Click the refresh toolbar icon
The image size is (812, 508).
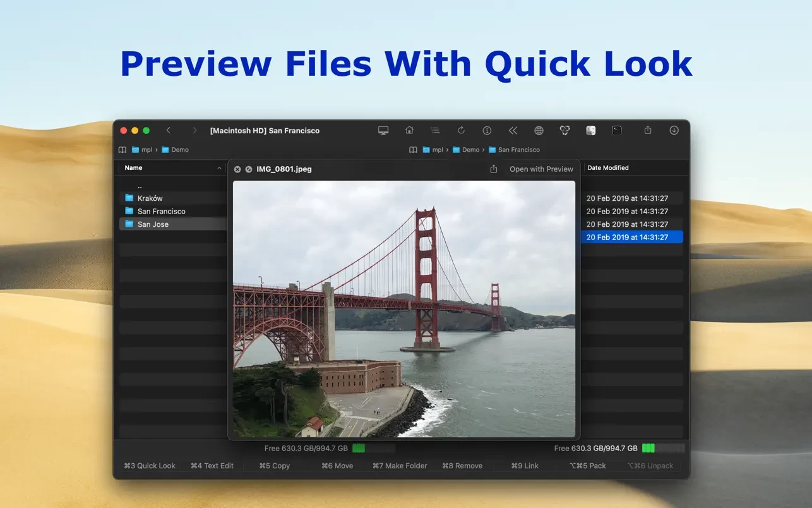461,130
